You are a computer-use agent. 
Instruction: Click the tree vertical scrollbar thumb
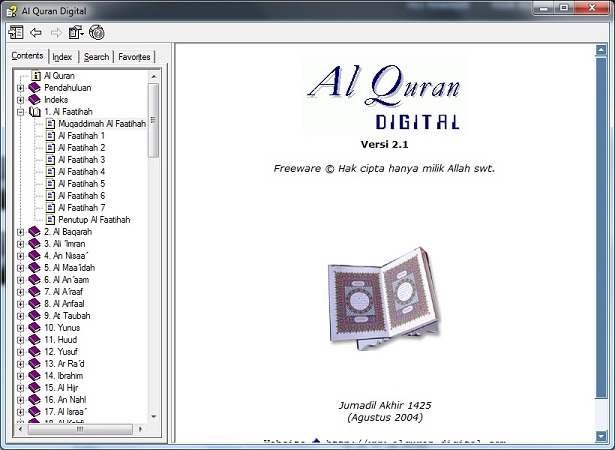click(154, 120)
